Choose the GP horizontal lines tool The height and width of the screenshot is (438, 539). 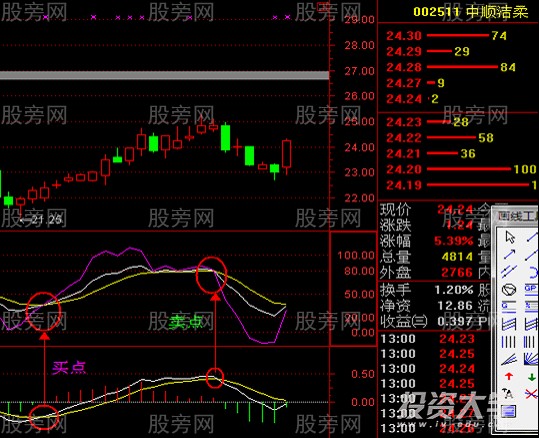click(531, 290)
